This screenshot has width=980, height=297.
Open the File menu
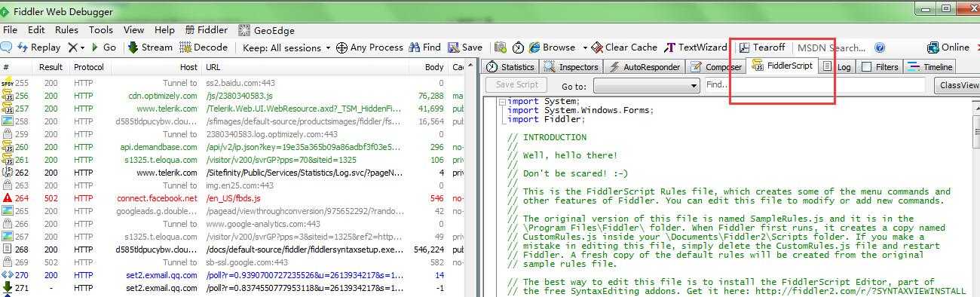(x=10, y=30)
